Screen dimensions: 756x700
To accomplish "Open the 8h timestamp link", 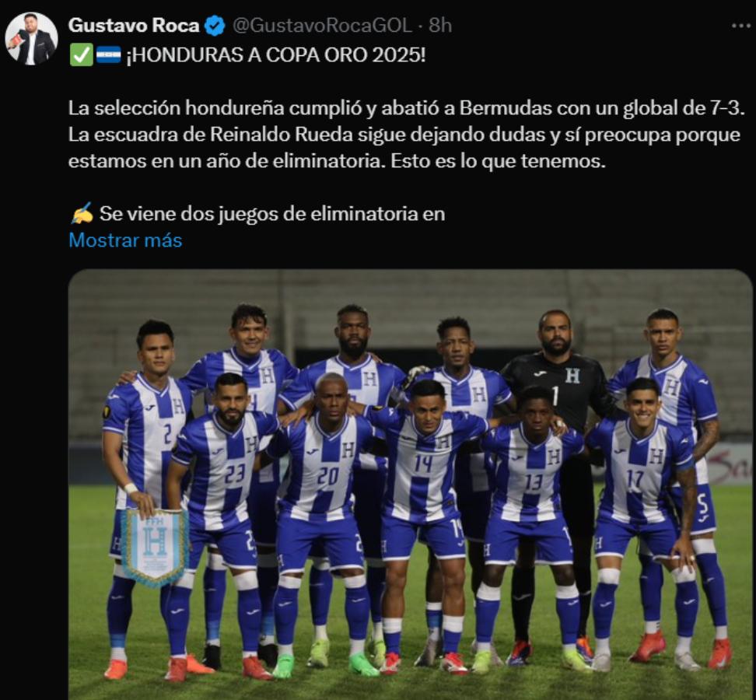I will point(440,26).
